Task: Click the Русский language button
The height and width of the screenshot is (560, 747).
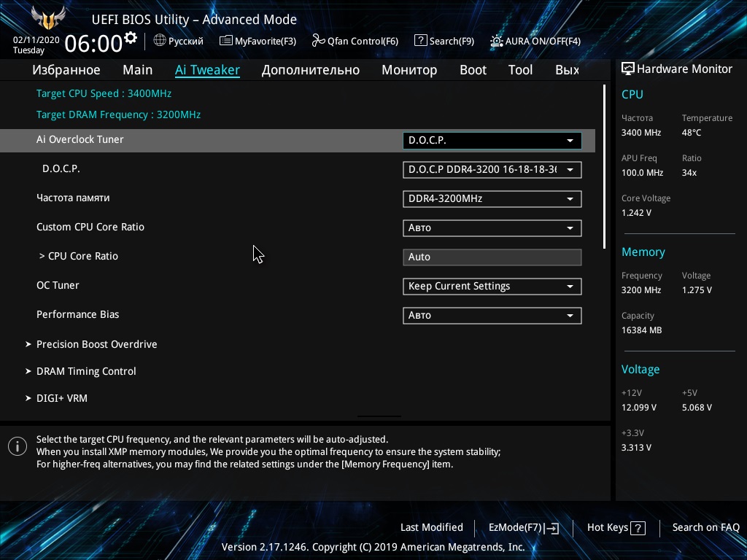Action: 186,41
